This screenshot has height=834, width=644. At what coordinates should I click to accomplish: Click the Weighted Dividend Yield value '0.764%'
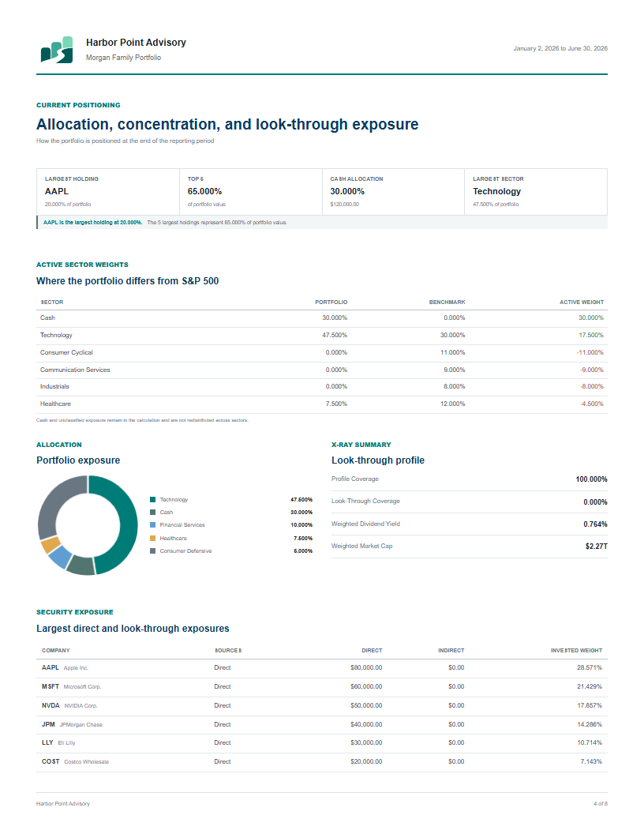point(595,524)
